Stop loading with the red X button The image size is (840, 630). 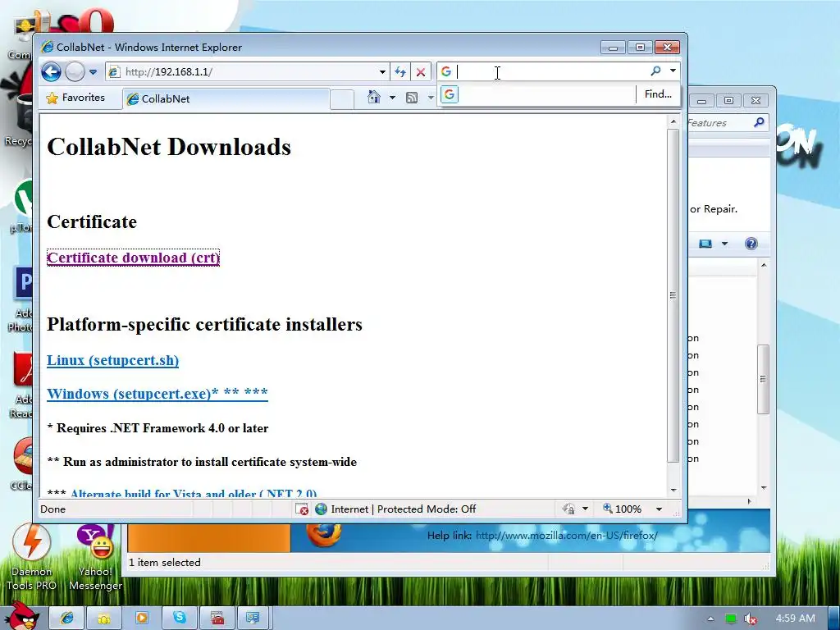421,72
